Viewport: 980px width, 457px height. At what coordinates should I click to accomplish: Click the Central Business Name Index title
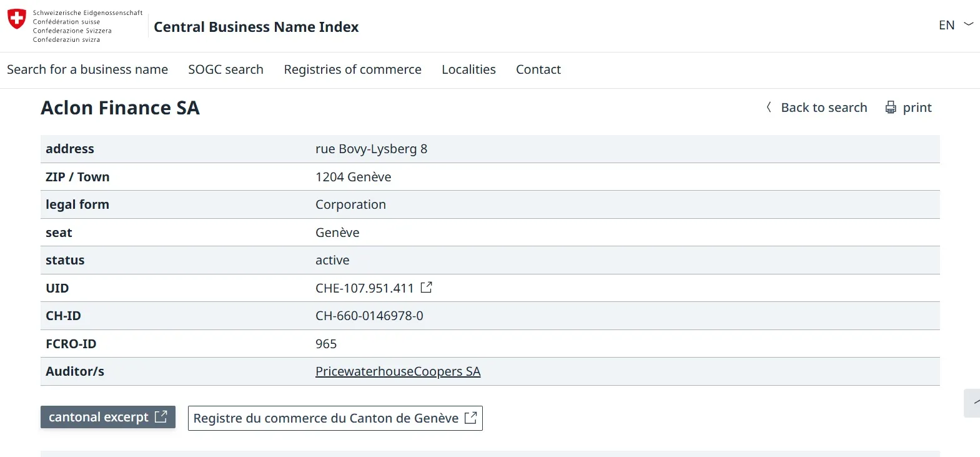click(256, 27)
